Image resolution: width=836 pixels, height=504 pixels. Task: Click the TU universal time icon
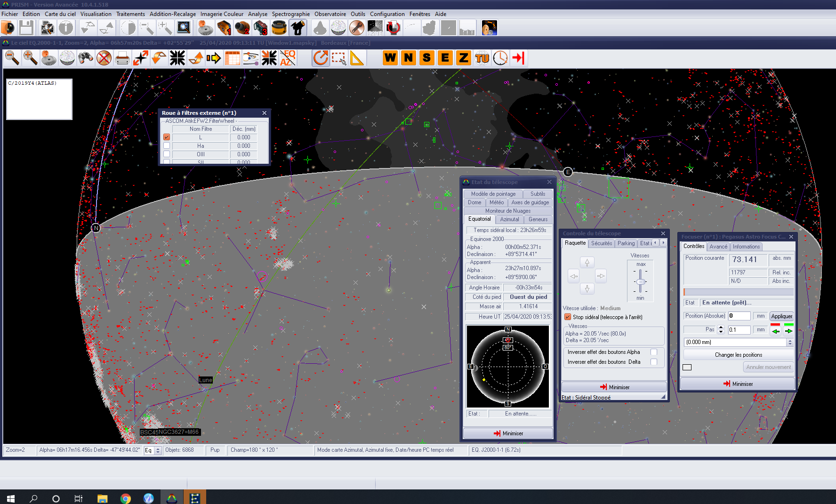pos(482,58)
